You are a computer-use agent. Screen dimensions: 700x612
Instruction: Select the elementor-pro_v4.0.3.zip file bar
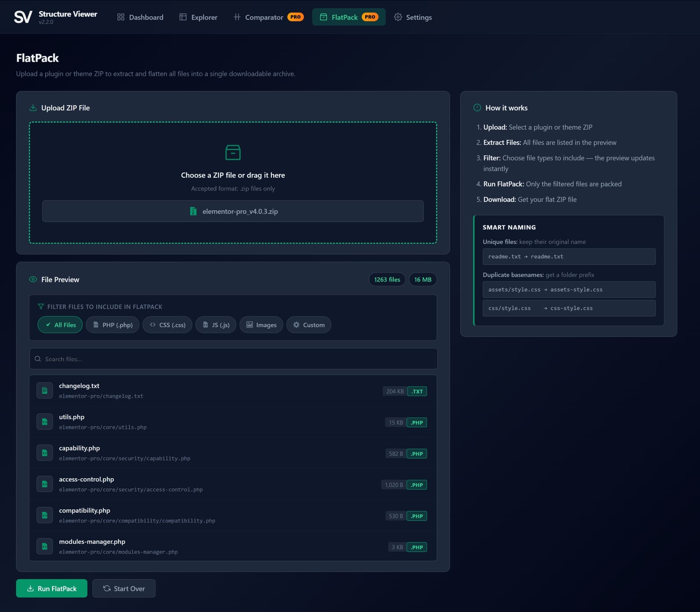point(233,211)
